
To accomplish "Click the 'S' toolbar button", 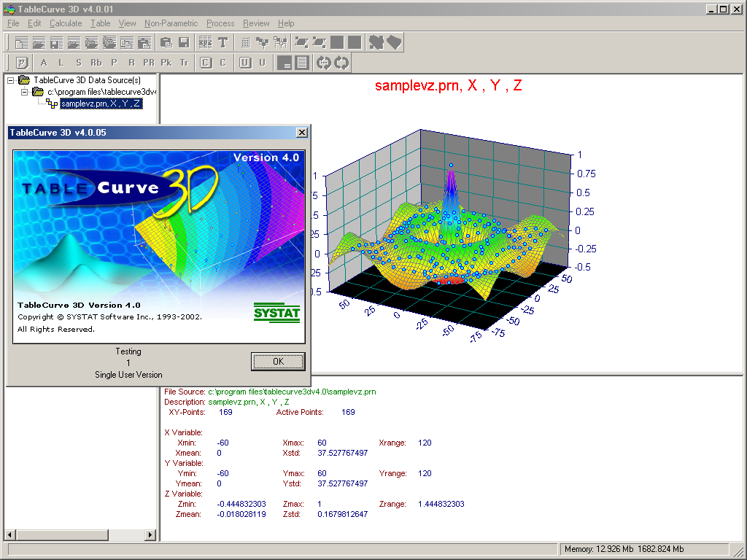I will [x=79, y=63].
